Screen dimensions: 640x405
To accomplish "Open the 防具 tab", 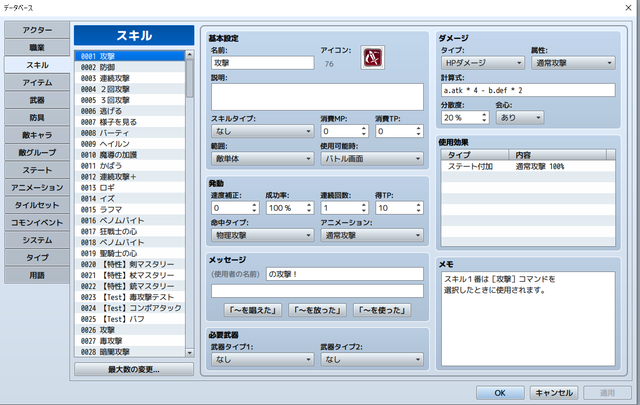I will pyautogui.click(x=37, y=118).
